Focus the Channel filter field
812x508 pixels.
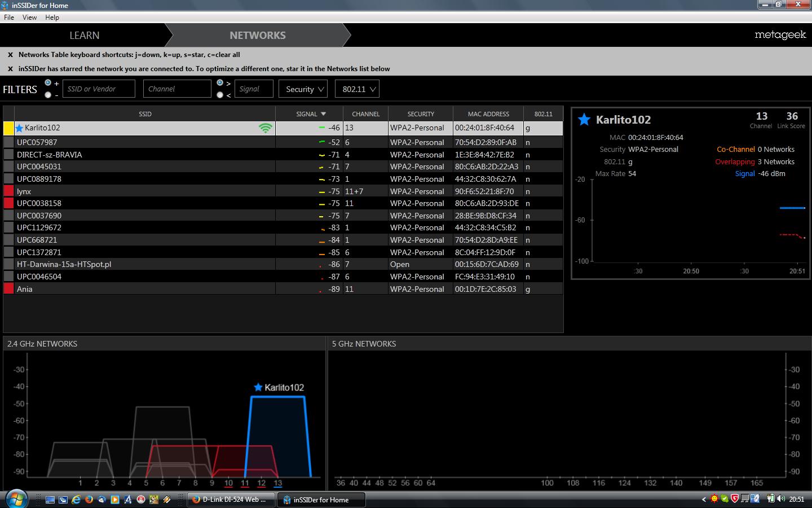(x=177, y=89)
